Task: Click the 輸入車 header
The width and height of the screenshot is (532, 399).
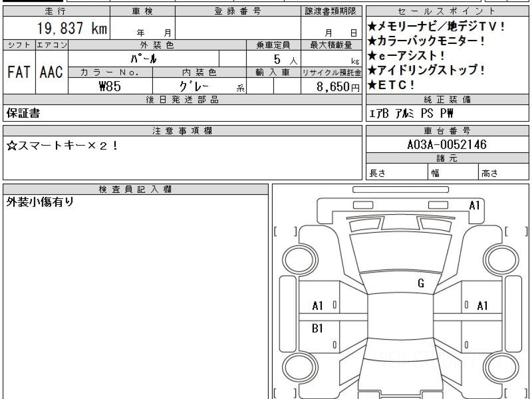Action: 274,72
